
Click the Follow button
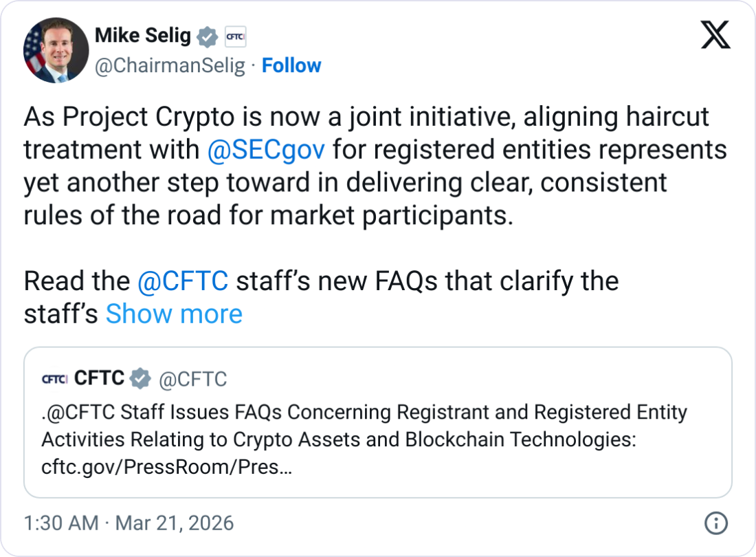pyautogui.click(x=291, y=65)
